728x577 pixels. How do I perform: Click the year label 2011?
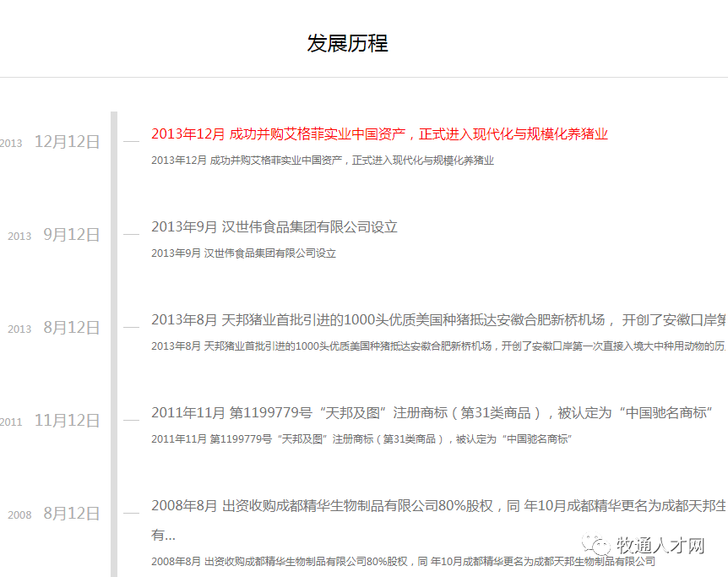click(x=11, y=422)
